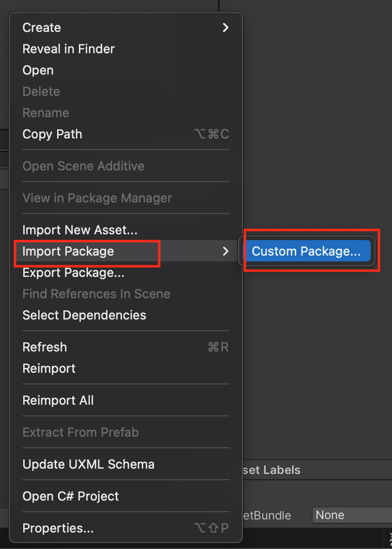Refresh the assets via Refresh
Screen dimensions: 392x549
point(45,347)
